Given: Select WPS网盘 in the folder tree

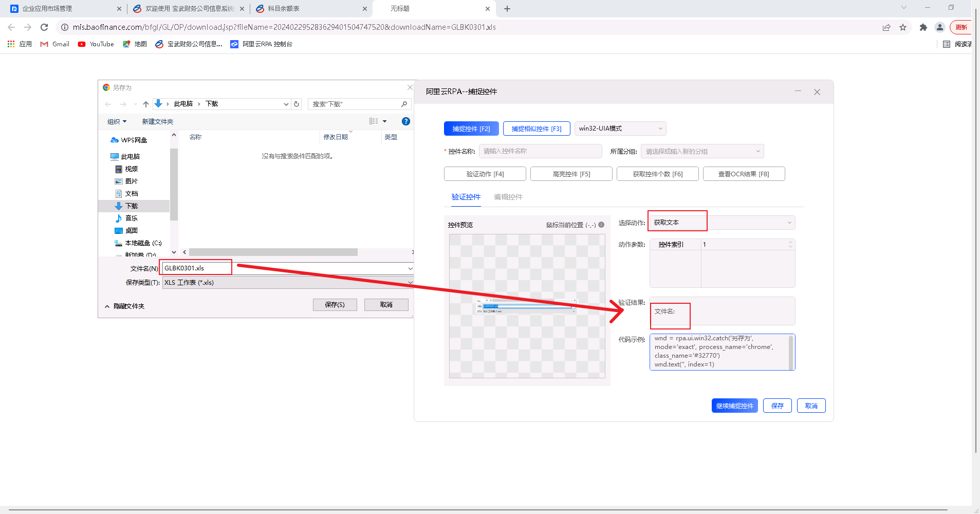Looking at the screenshot, I should click(128, 140).
